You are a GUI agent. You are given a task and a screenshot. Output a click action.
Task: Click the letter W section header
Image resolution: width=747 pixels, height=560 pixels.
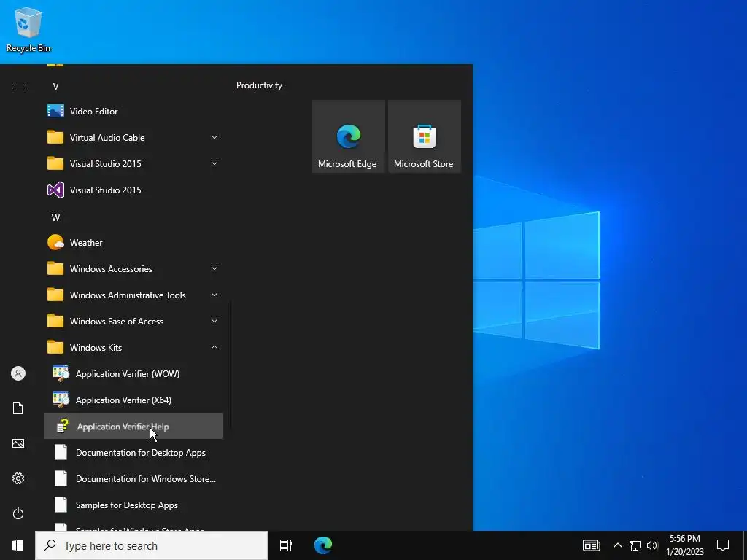[55, 217]
